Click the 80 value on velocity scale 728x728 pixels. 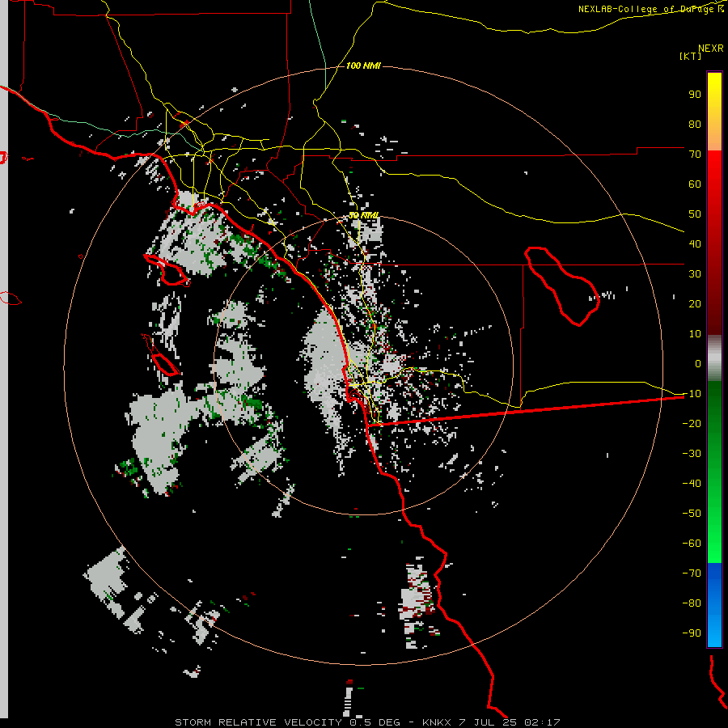click(x=695, y=124)
